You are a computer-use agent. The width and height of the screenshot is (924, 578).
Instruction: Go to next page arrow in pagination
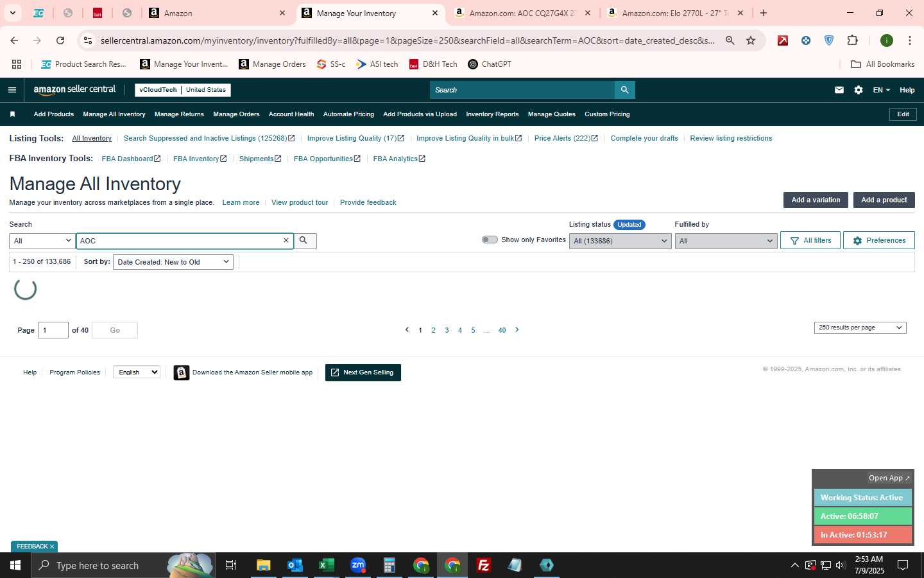[517, 330]
